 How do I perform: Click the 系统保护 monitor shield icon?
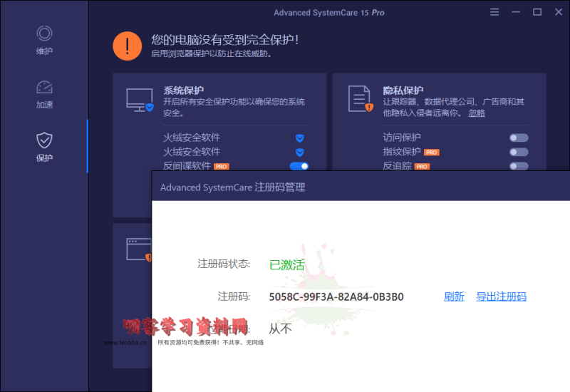(x=140, y=100)
